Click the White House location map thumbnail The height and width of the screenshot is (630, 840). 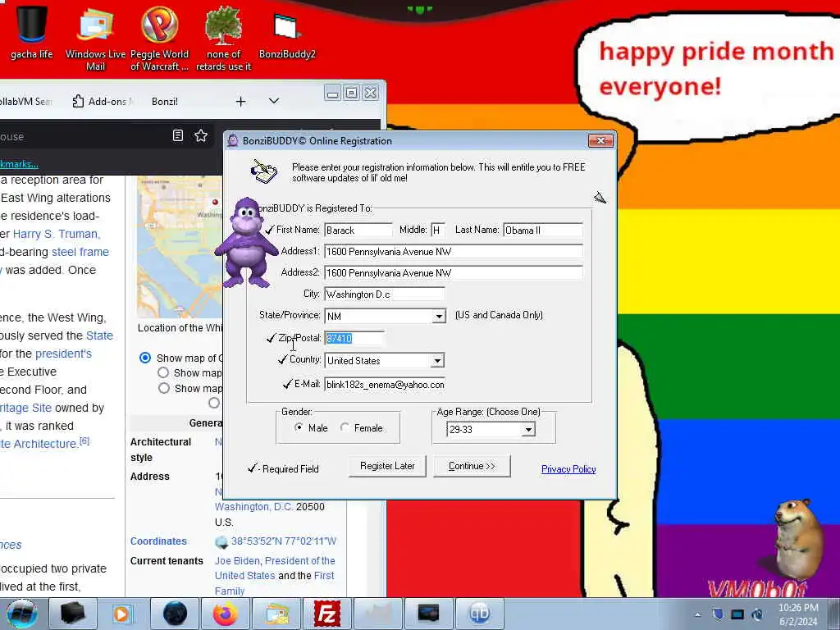tap(180, 246)
